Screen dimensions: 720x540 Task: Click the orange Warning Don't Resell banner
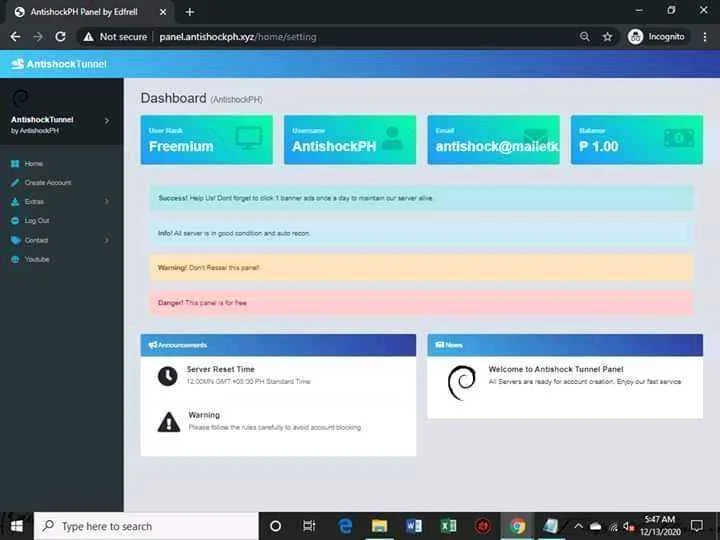pos(422,268)
